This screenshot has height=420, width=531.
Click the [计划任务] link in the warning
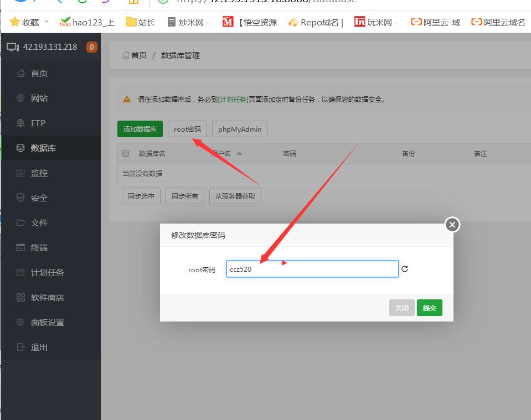pyautogui.click(x=233, y=100)
